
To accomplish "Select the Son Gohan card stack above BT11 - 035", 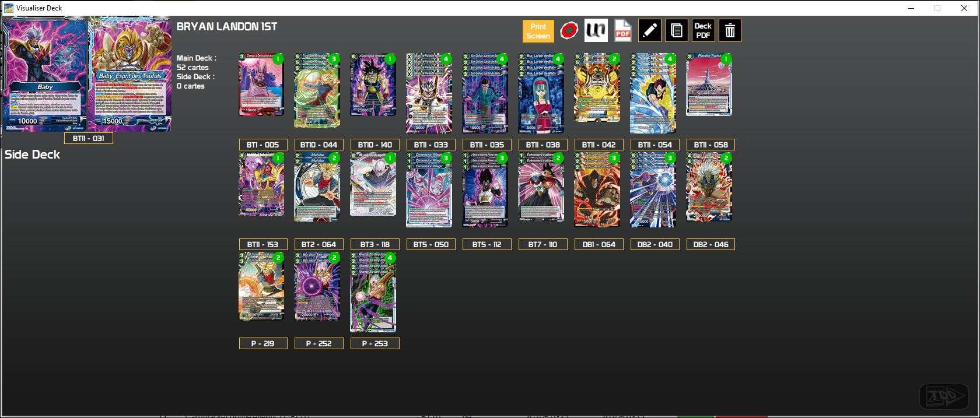I will click(x=485, y=93).
